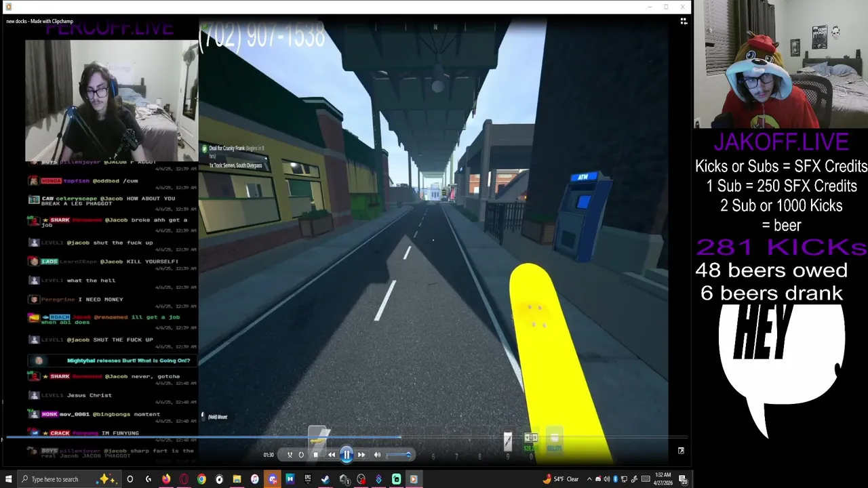Toggle repeat in the media player
This screenshot has width=868, height=488.
(301, 455)
